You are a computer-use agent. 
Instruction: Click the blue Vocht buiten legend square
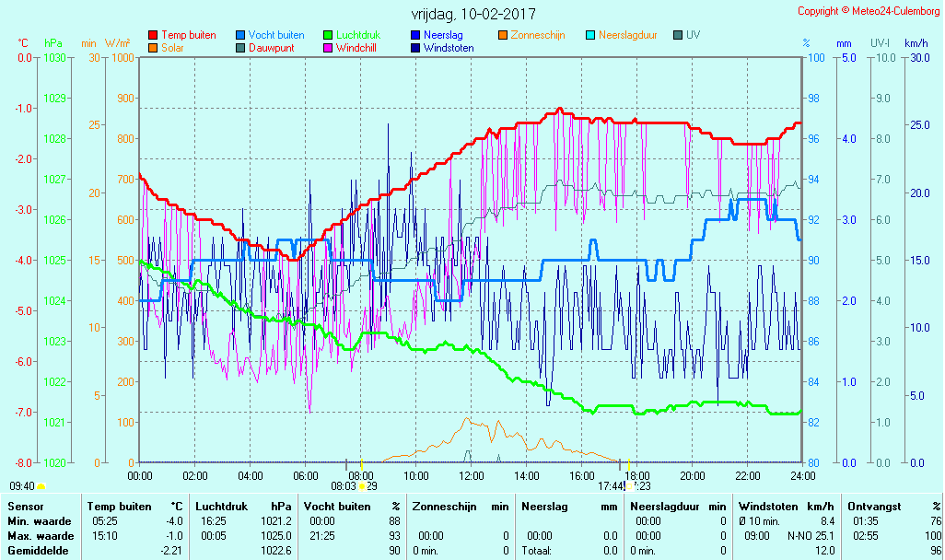point(240,35)
